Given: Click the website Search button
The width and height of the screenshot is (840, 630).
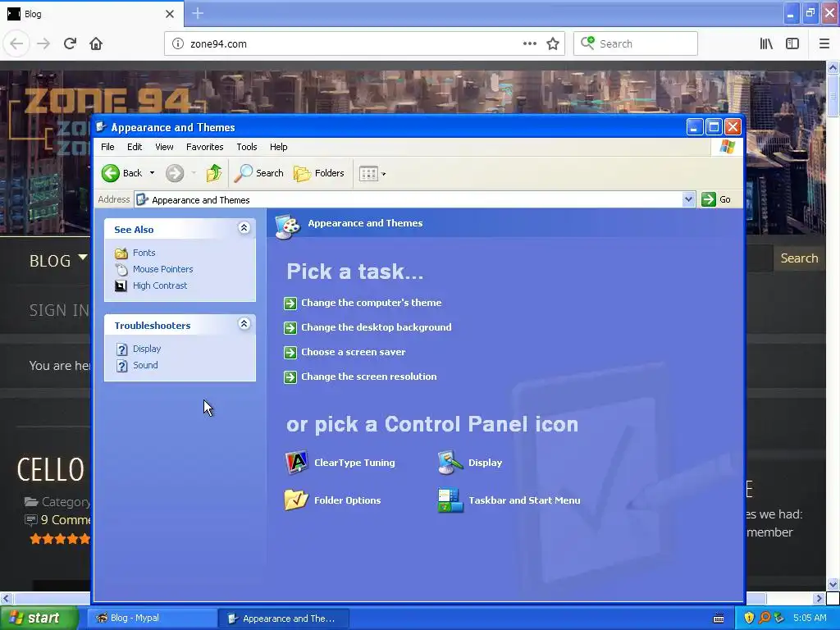Looking at the screenshot, I should click(x=799, y=258).
